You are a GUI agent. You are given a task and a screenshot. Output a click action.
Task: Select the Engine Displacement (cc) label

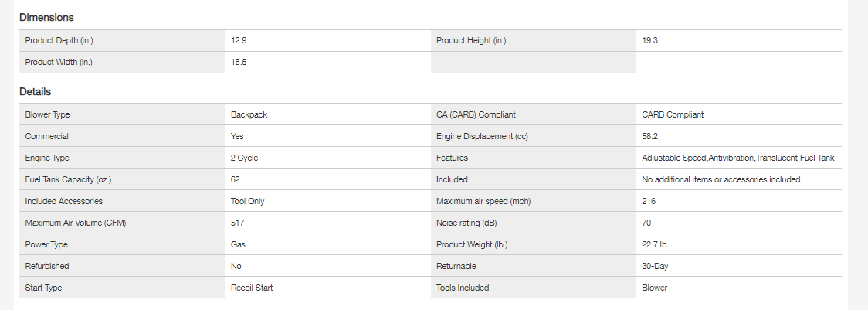tap(483, 136)
